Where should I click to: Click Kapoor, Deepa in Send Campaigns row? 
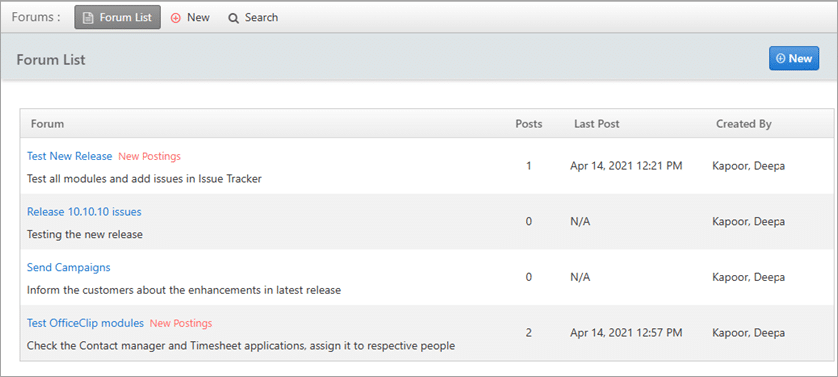tap(748, 277)
